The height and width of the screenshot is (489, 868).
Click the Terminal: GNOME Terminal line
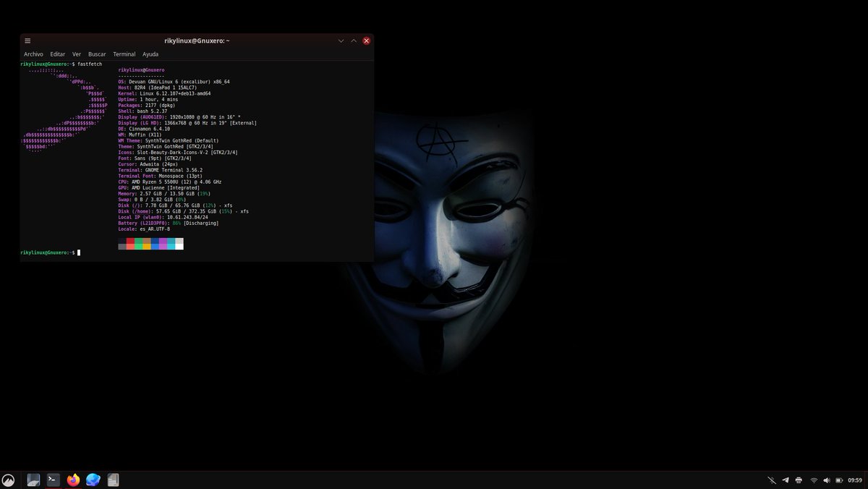[160, 169]
